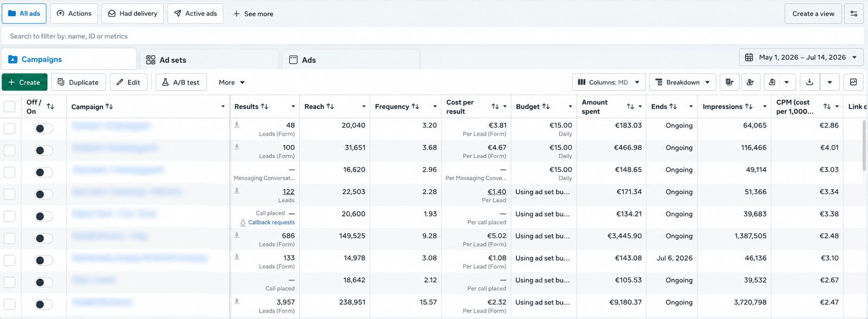868x319 pixels.
Task: Click download icon in 3,957 results row
Action: 237,302
